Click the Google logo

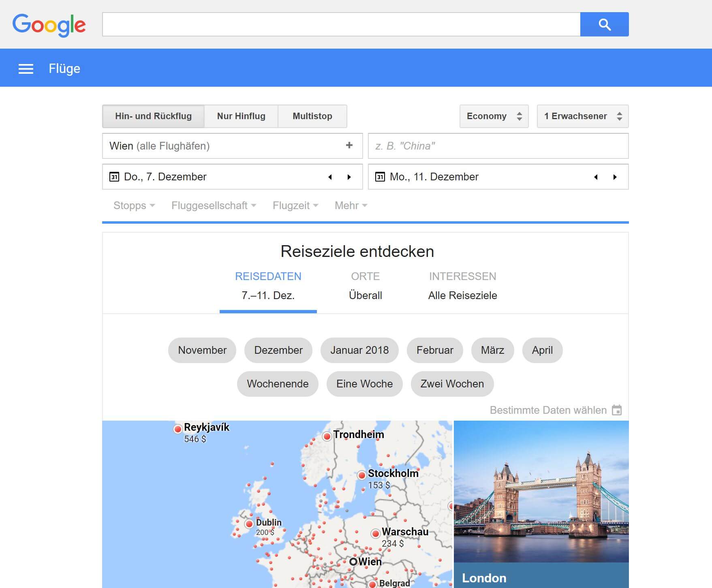tap(49, 25)
